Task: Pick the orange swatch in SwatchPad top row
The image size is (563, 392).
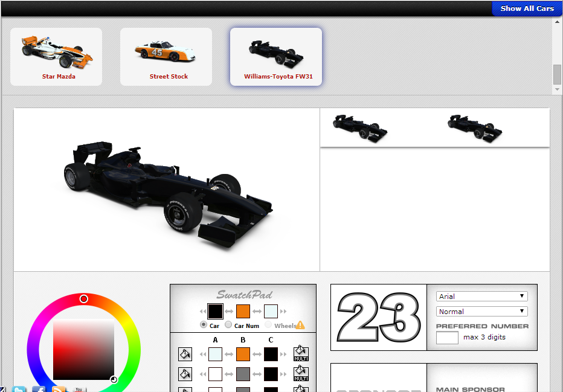Action: coord(243,311)
